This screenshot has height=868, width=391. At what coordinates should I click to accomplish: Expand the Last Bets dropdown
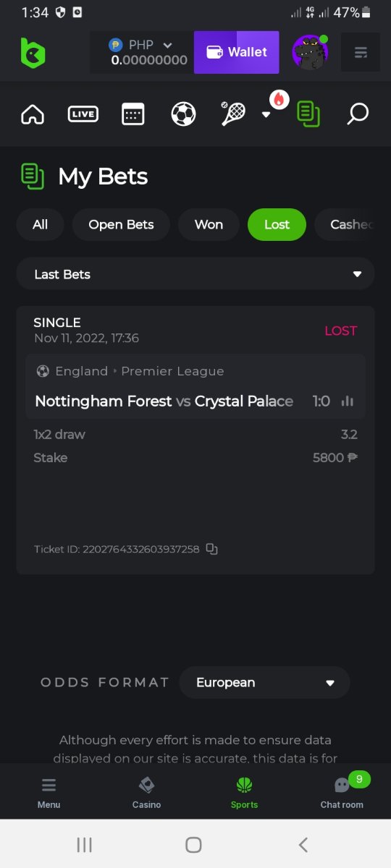click(x=195, y=274)
